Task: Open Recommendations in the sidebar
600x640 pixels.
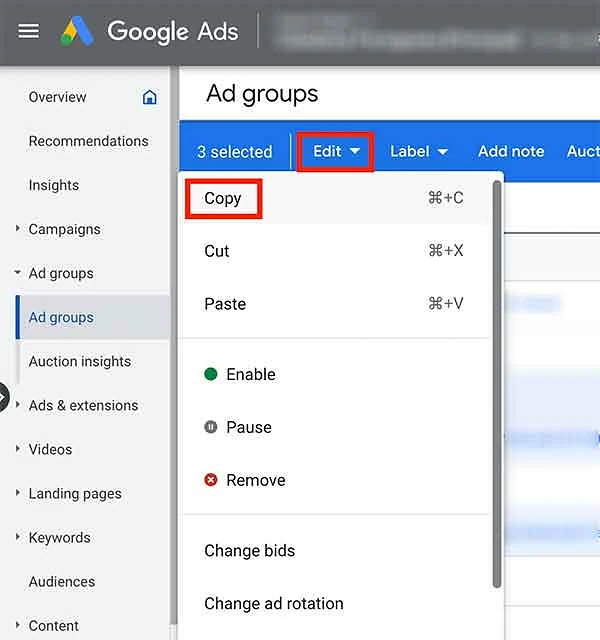Action: [x=89, y=141]
